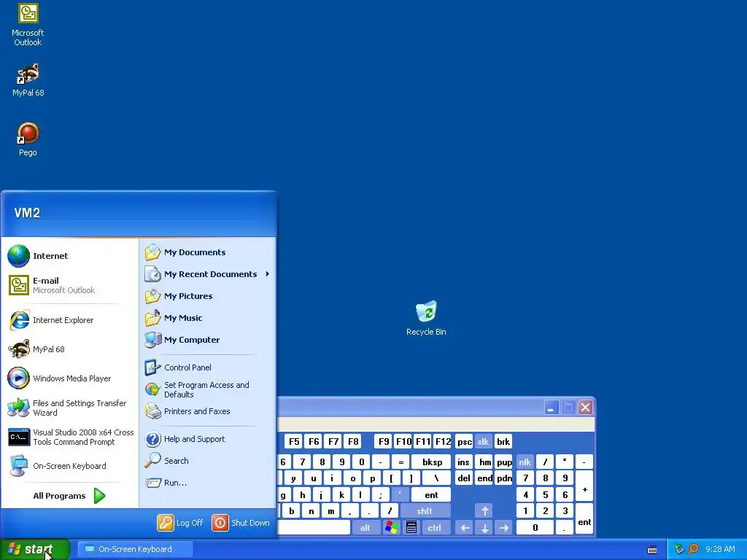Click the numpad plus key
The height and width of the screenshot is (560, 747).
[x=584, y=486]
